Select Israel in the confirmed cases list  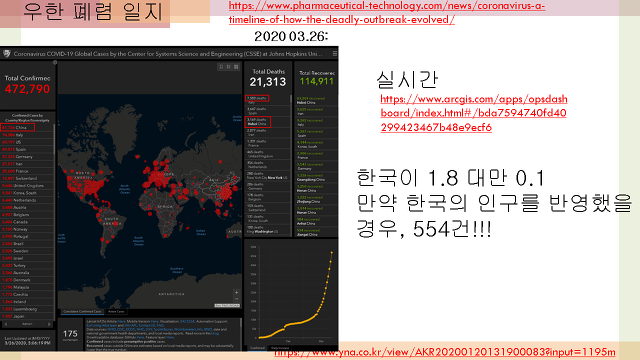[x=27, y=258]
